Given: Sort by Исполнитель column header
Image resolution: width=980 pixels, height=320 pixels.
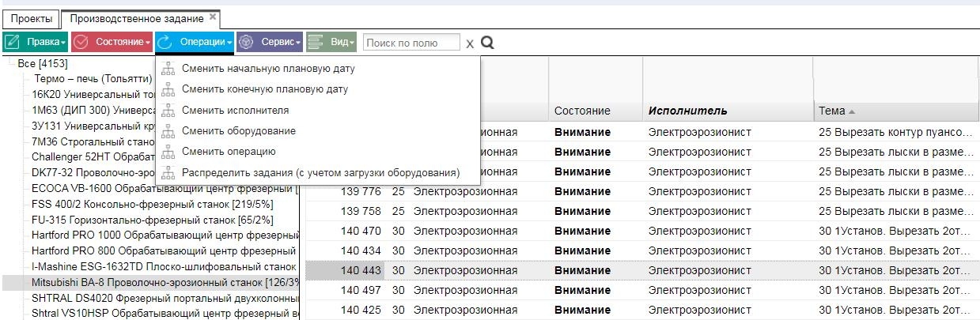Looking at the screenshot, I should coord(687,111).
